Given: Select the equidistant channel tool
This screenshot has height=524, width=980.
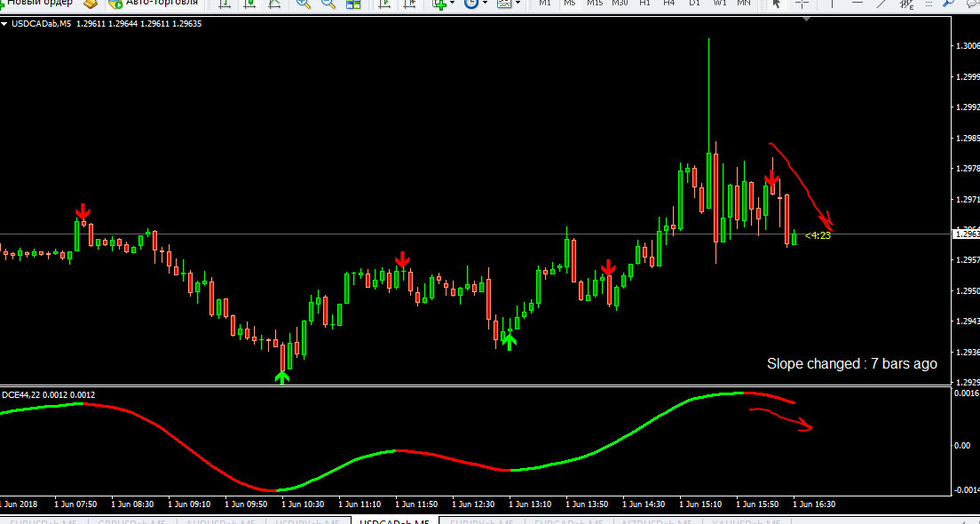Looking at the screenshot, I should pyautogui.click(x=907, y=4).
